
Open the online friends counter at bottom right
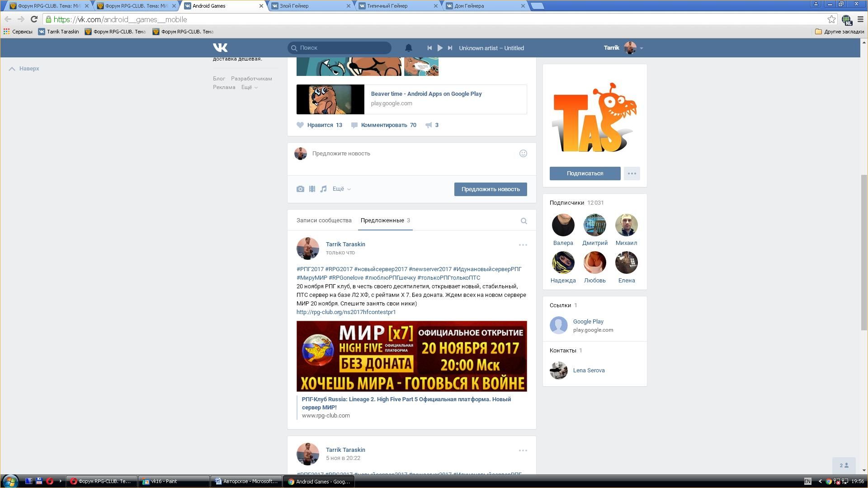click(x=844, y=465)
